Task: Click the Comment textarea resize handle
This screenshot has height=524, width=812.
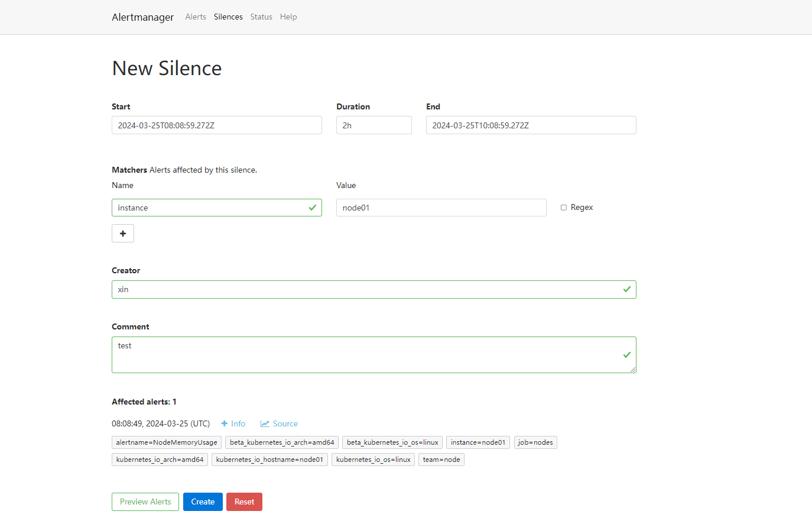Action: coord(633,370)
